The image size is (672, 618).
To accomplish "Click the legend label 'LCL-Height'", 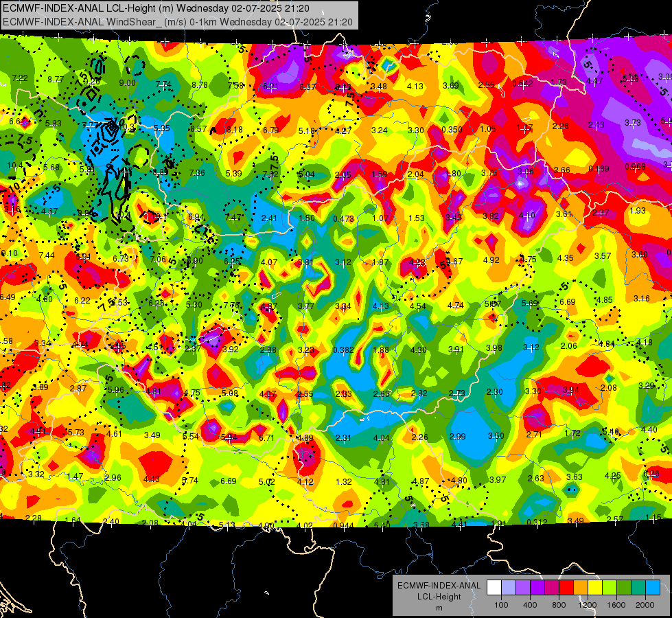I will [x=439, y=597].
